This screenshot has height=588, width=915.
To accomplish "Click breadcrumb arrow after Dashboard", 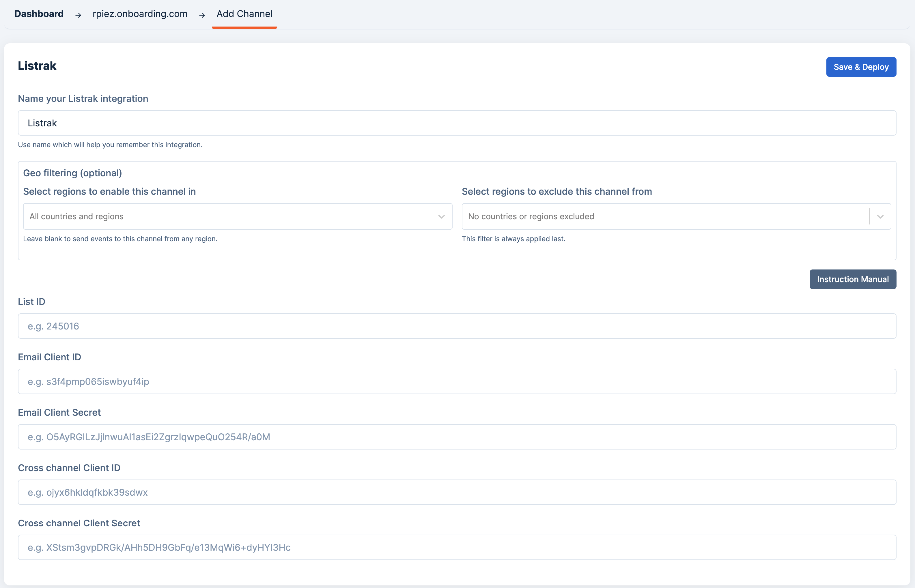I will 78,15.
